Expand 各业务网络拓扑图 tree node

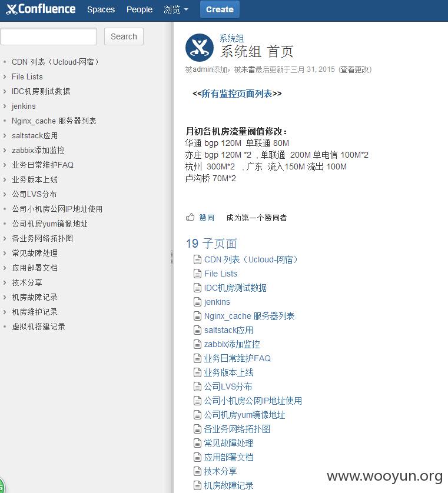(4, 238)
